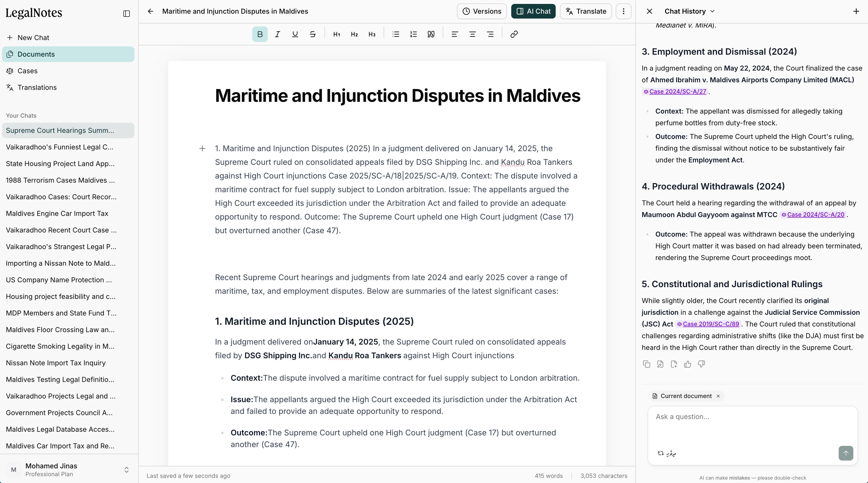Image resolution: width=868 pixels, height=483 pixels.
Task: Open the more options kebab menu
Action: click(624, 11)
